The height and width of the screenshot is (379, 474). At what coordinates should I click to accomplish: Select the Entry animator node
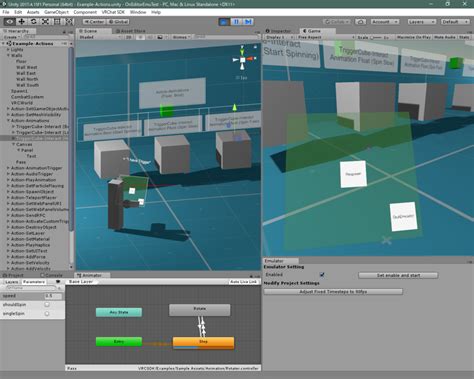pyautogui.click(x=119, y=342)
